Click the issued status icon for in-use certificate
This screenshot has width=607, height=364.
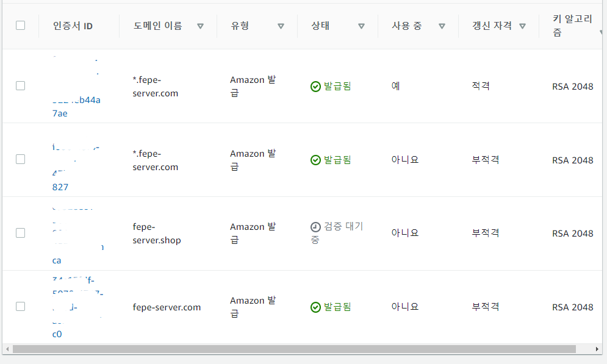315,86
